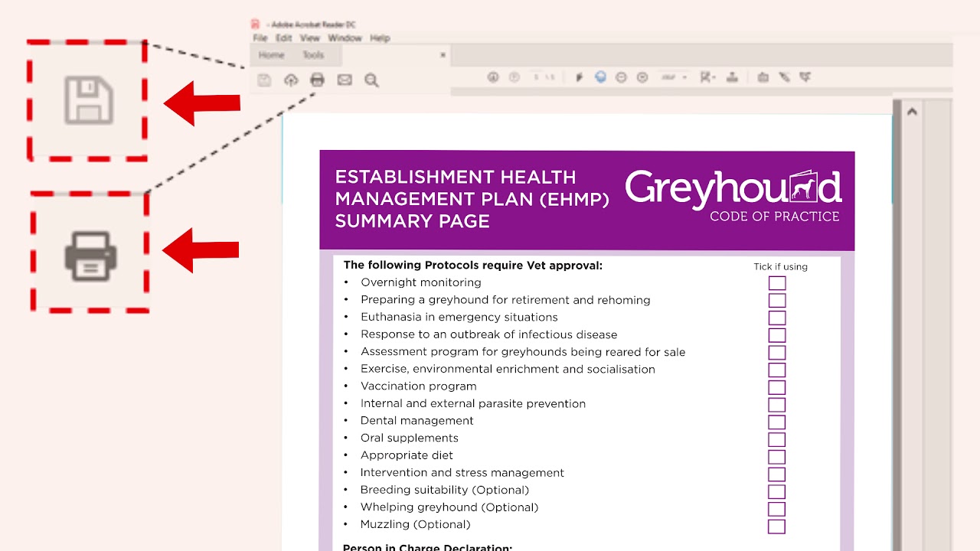
Task: Click the find text magnifier icon
Action: click(x=371, y=80)
